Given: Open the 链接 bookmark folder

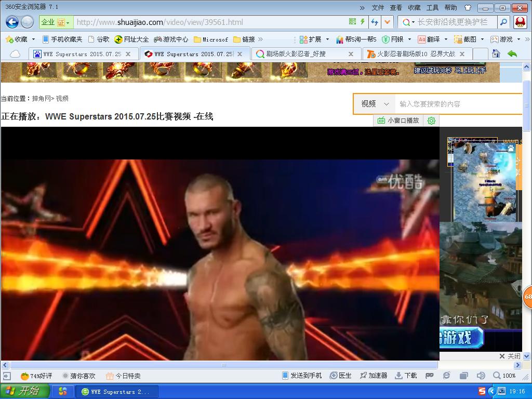Looking at the screenshot, I should click(244, 39).
